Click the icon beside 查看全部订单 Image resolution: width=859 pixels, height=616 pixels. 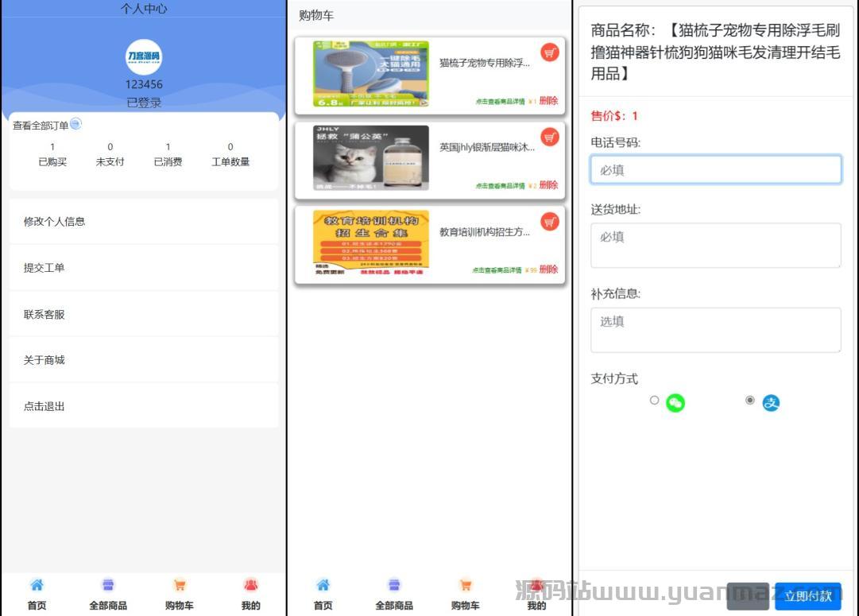(75, 124)
